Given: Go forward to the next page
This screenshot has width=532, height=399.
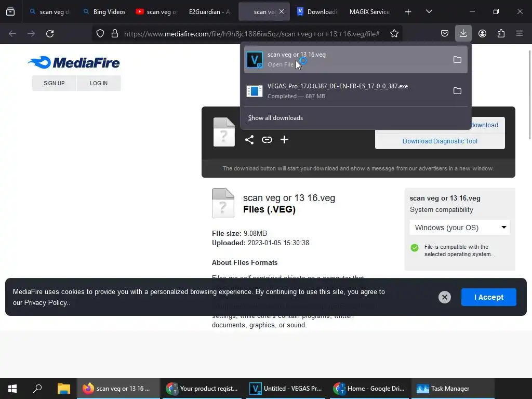Looking at the screenshot, I should tap(31, 34).
